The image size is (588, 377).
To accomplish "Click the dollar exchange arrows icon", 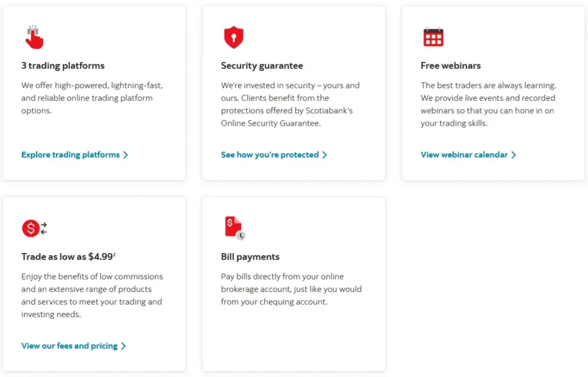I will pyautogui.click(x=34, y=228).
